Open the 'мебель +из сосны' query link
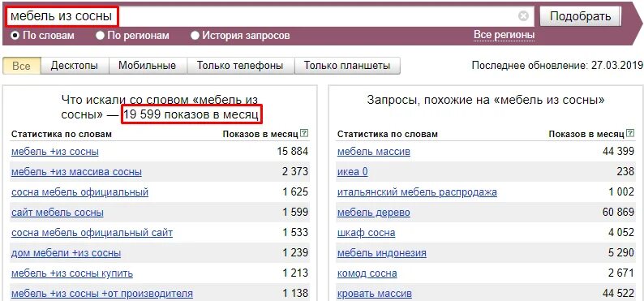The height and width of the screenshot is (301, 644). pos(55,152)
